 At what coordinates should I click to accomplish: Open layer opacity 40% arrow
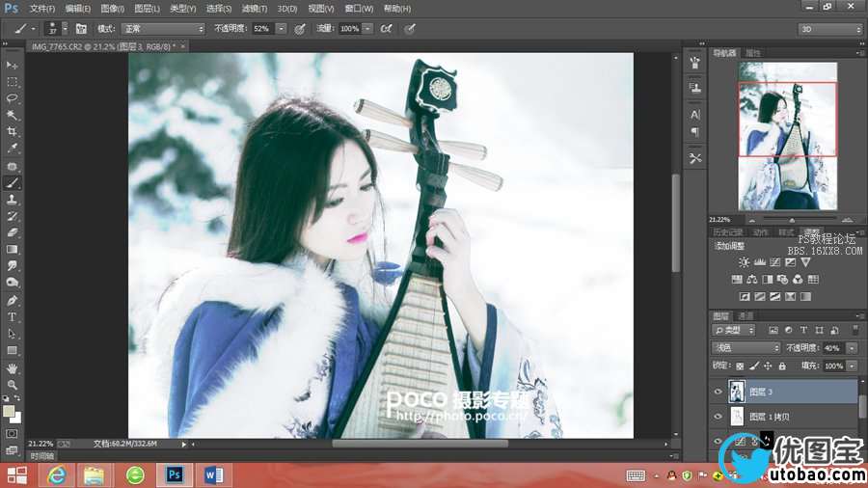[852, 348]
